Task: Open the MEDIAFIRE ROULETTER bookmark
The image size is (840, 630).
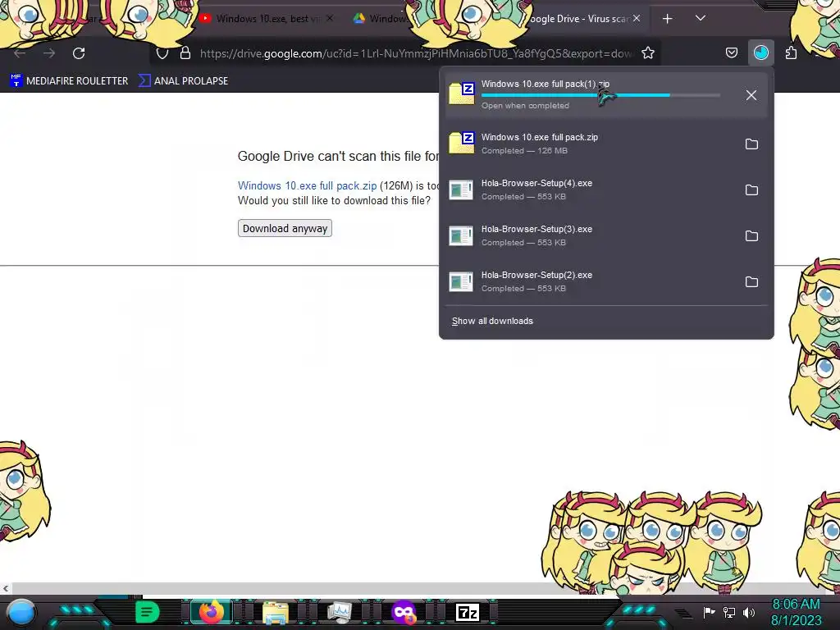Action: pos(69,81)
